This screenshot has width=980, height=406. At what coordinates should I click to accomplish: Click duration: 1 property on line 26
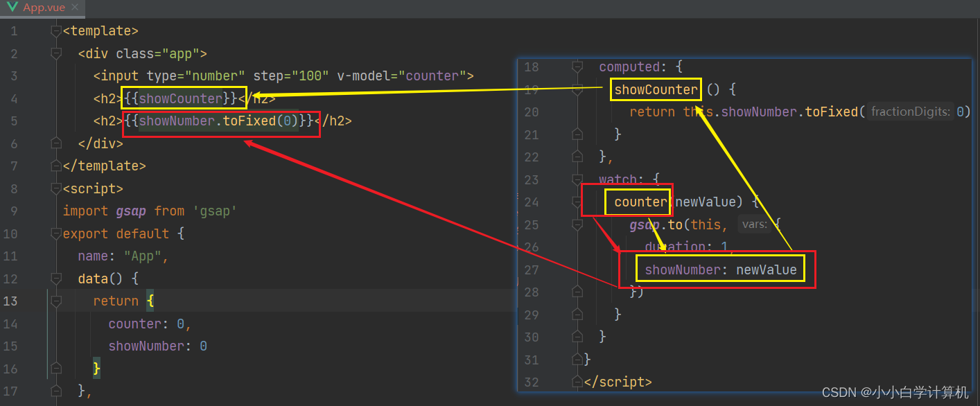pos(686,247)
